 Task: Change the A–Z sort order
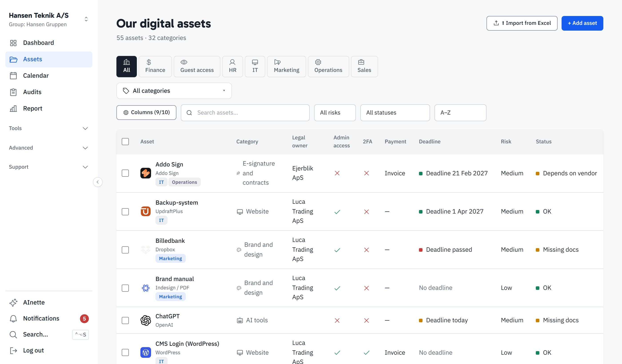click(460, 113)
